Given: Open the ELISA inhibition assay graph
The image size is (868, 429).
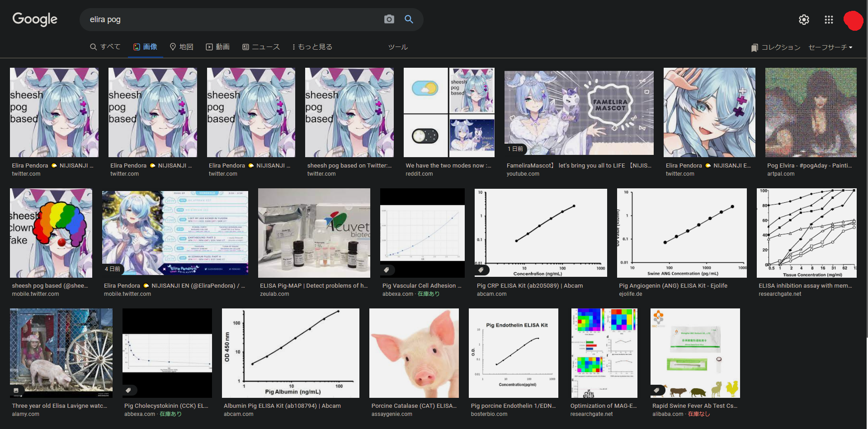Looking at the screenshot, I should (x=807, y=233).
